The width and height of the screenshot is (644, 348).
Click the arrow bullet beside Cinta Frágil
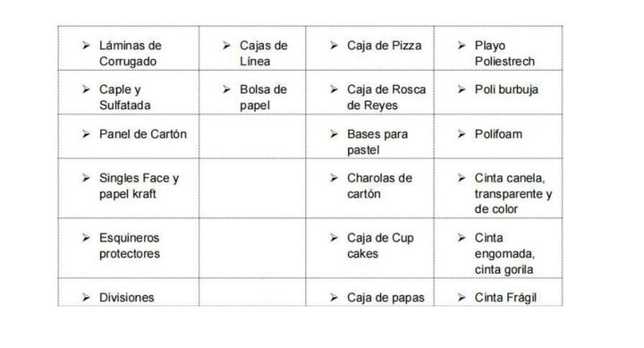pyautogui.click(x=462, y=297)
